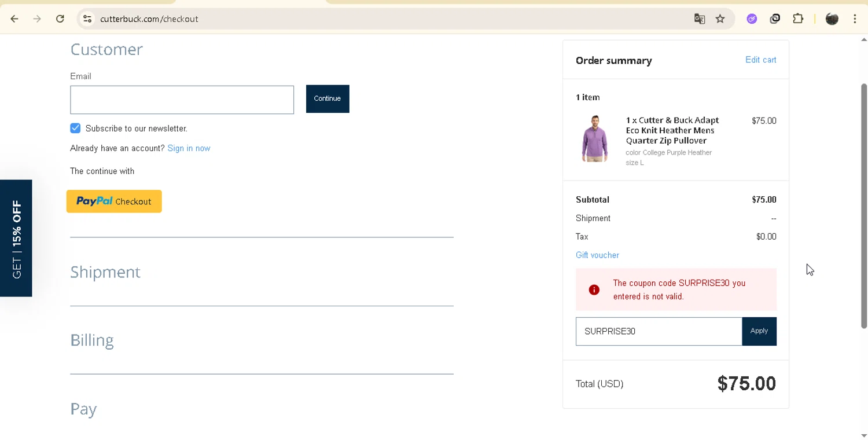Open Chrome three-dot menu
The width and height of the screenshot is (868, 440).
click(855, 19)
